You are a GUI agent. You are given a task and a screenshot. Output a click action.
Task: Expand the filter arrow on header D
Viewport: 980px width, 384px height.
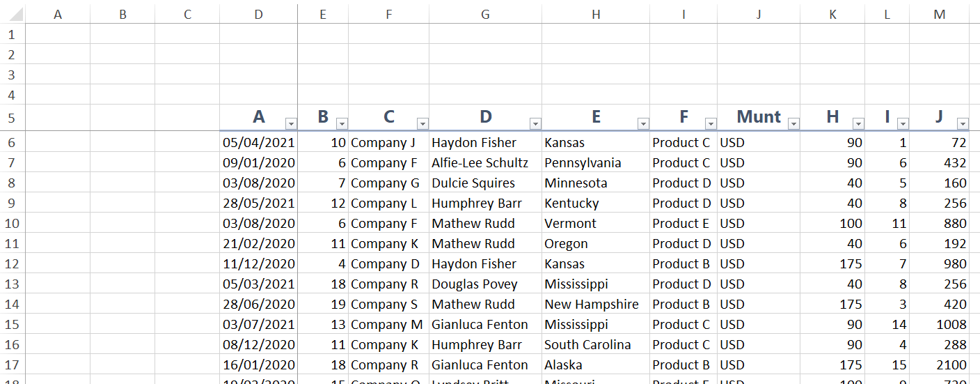tap(535, 124)
